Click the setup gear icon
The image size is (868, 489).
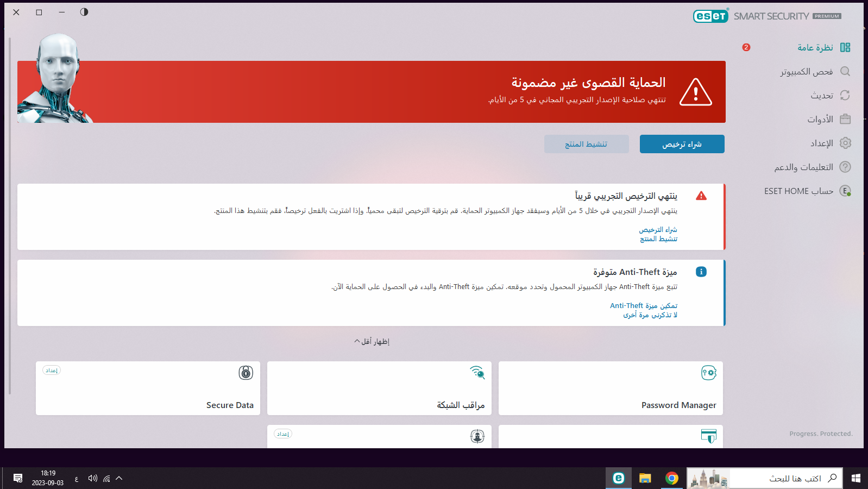click(x=845, y=143)
